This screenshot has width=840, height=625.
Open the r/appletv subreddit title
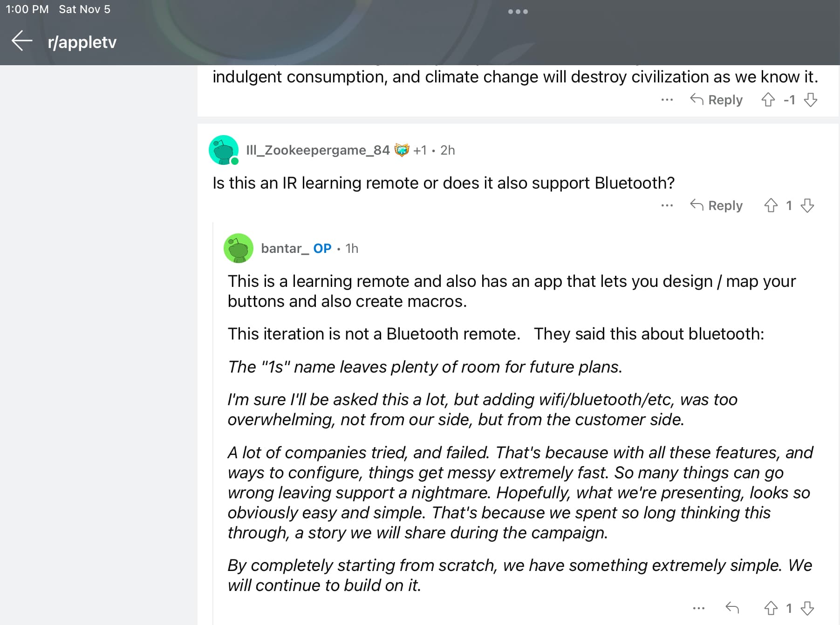(82, 42)
